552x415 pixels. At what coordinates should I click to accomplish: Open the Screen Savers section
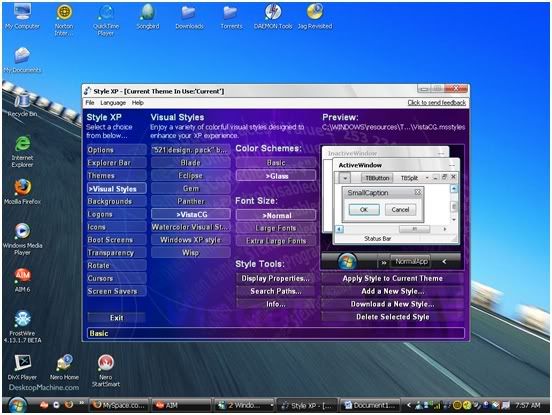pyautogui.click(x=117, y=291)
